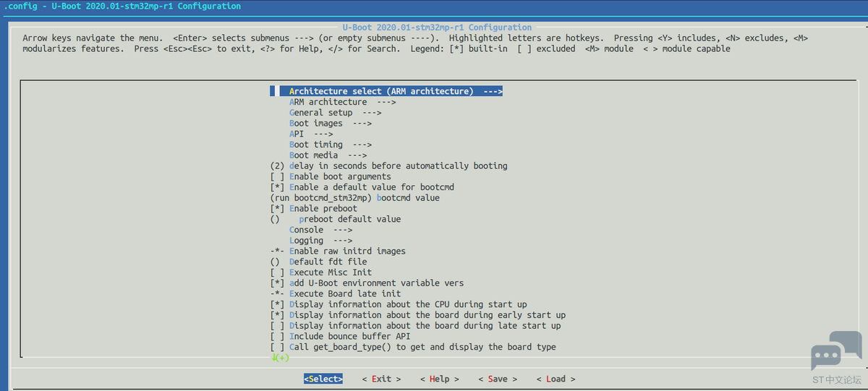
Task: Click the < Save > button
Action: click(498, 379)
